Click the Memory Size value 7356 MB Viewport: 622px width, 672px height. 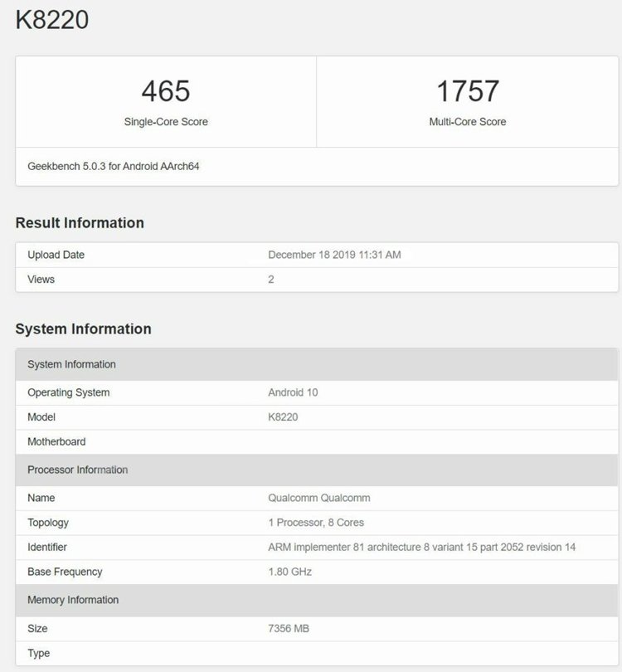[x=289, y=628]
